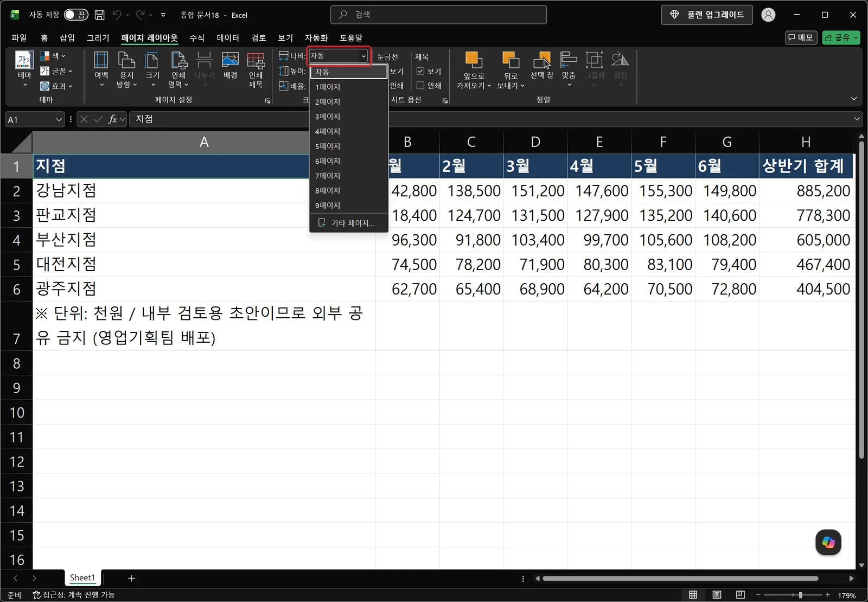Launch 페이지 설정 dialog from group corner
868x602 pixels.
(x=267, y=101)
